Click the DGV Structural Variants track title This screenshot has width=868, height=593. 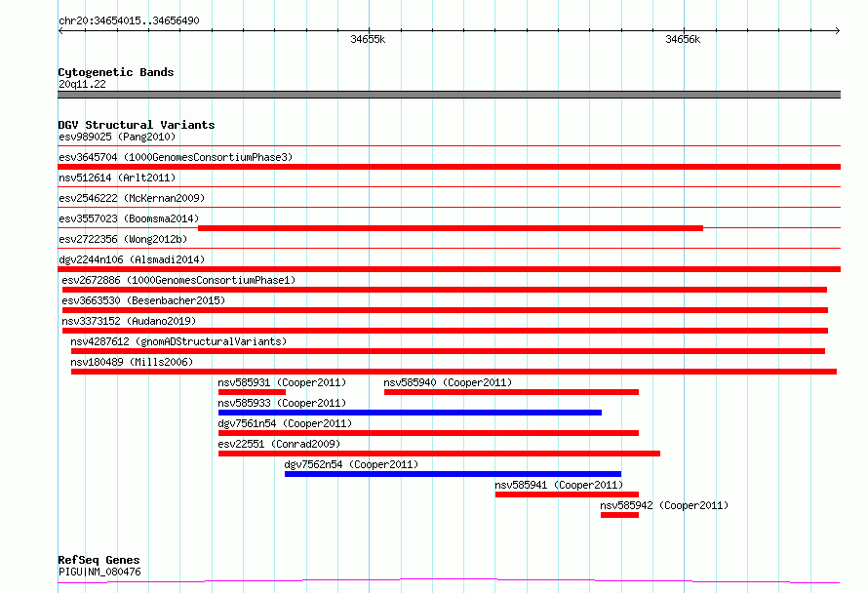pos(137,125)
